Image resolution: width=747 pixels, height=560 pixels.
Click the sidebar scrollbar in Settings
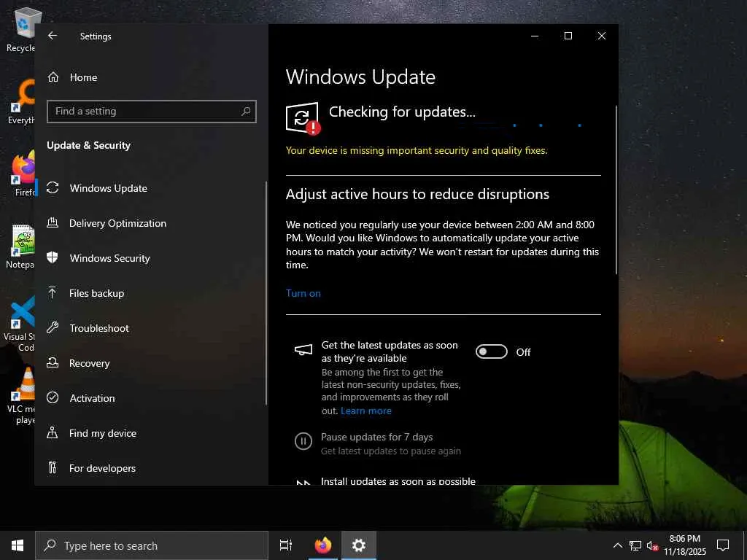click(266, 293)
